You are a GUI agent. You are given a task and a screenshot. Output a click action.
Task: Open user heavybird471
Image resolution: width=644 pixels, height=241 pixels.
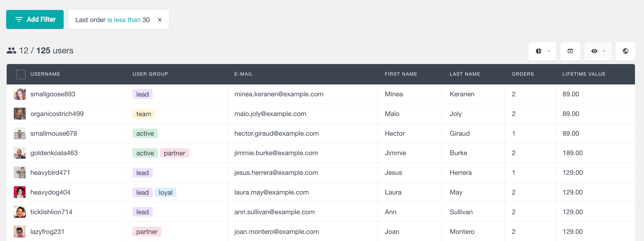50,173
